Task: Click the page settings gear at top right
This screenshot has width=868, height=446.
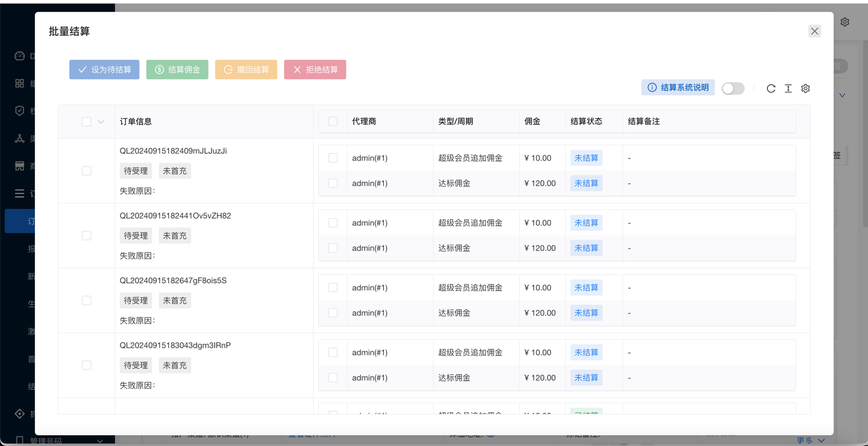Action: [844, 22]
